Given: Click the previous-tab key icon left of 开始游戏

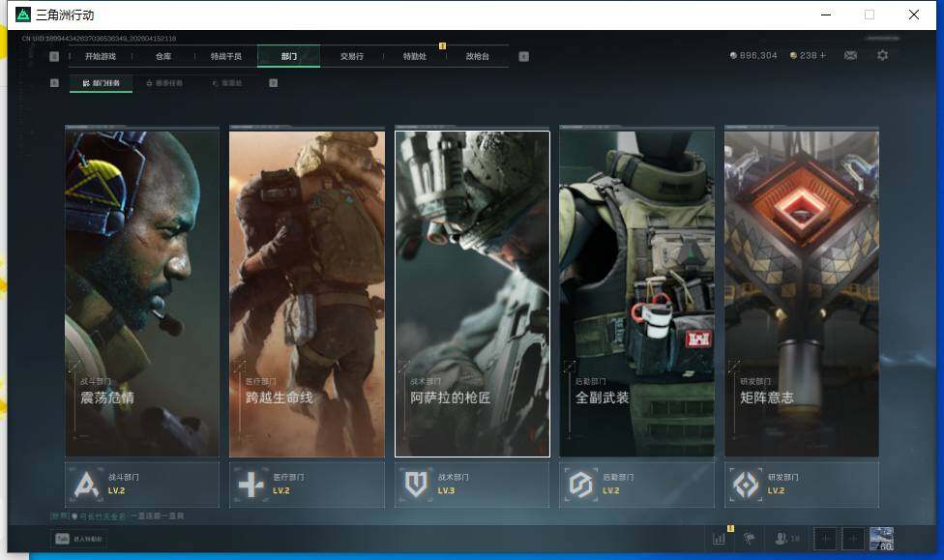Looking at the screenshot, I should (x=54, y=56).
